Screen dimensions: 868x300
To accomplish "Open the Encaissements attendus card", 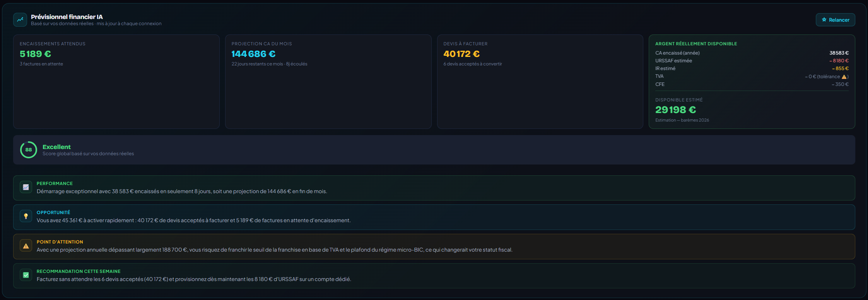I will point(116,82).
